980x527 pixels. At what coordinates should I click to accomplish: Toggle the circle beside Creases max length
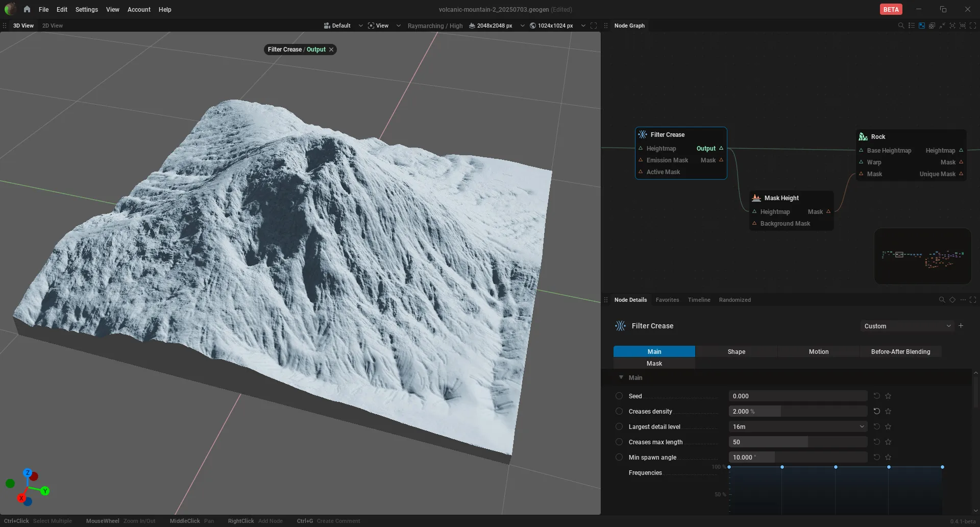pyautogui.click(x=619, y=442)
